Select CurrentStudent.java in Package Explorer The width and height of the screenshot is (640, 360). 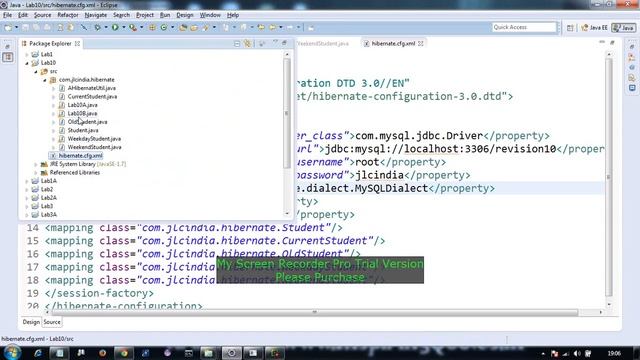(x=92, y=97)
